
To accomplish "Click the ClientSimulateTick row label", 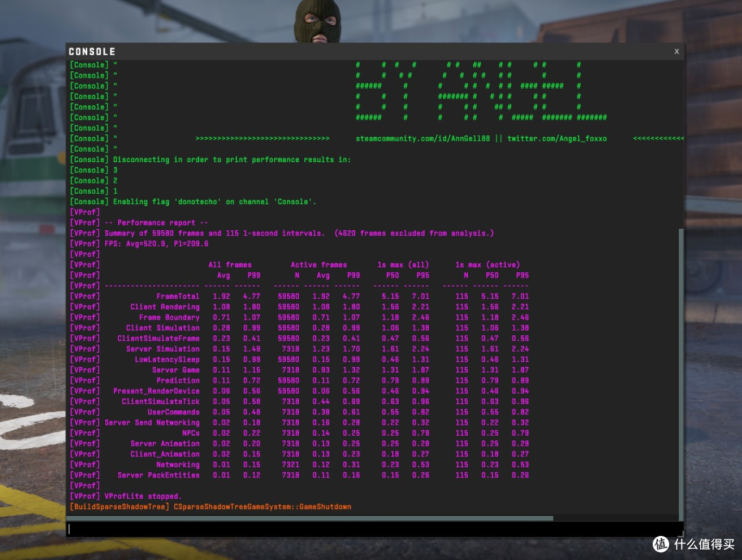I will click(161, 401).
